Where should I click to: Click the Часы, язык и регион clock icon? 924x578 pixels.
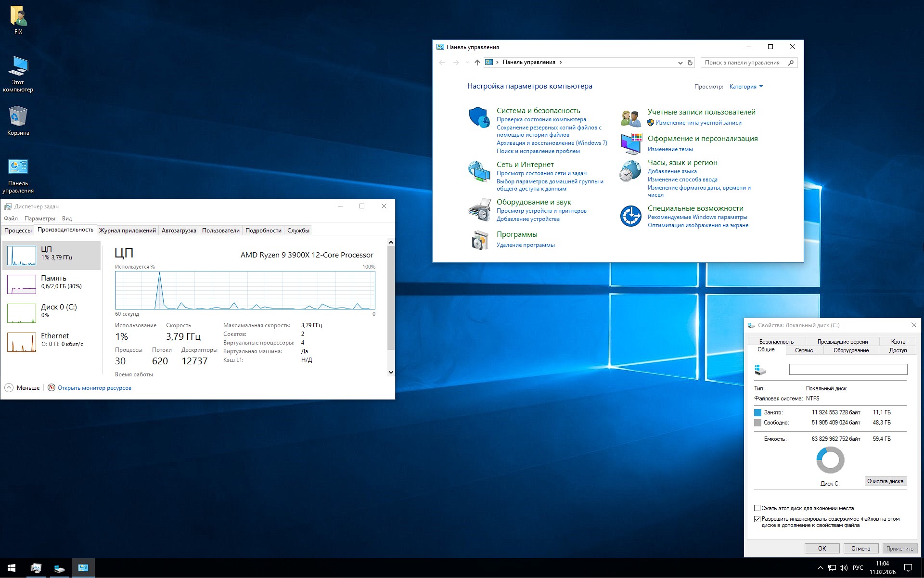tap(630, 171)
